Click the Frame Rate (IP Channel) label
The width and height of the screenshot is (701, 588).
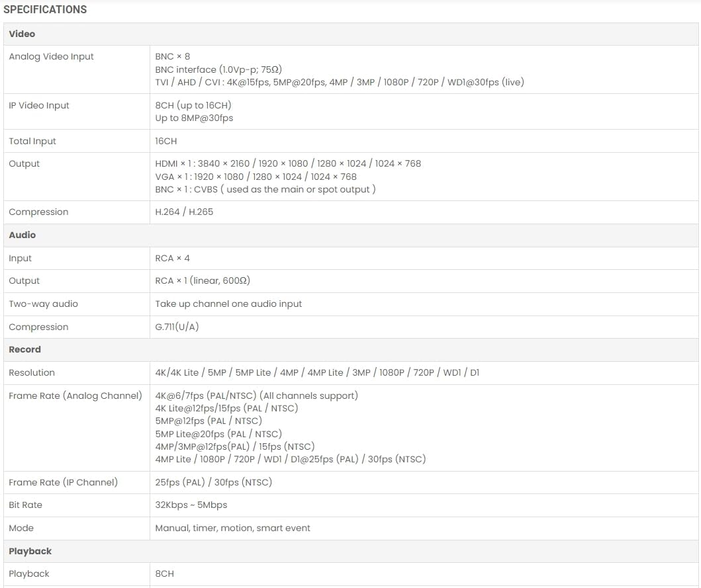tap(63, 483)
